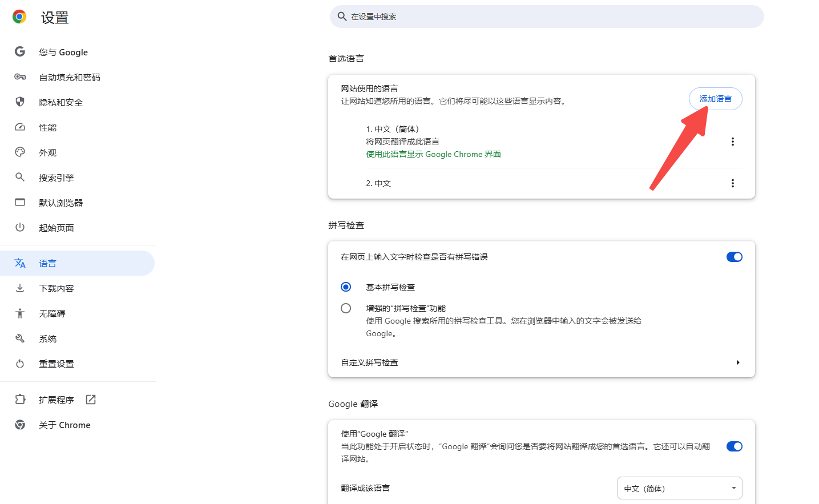Click 使用此语言显示 Google Chrome 界面 text
Viewport: 819px width, 504px height.
[x=433, y=154]
